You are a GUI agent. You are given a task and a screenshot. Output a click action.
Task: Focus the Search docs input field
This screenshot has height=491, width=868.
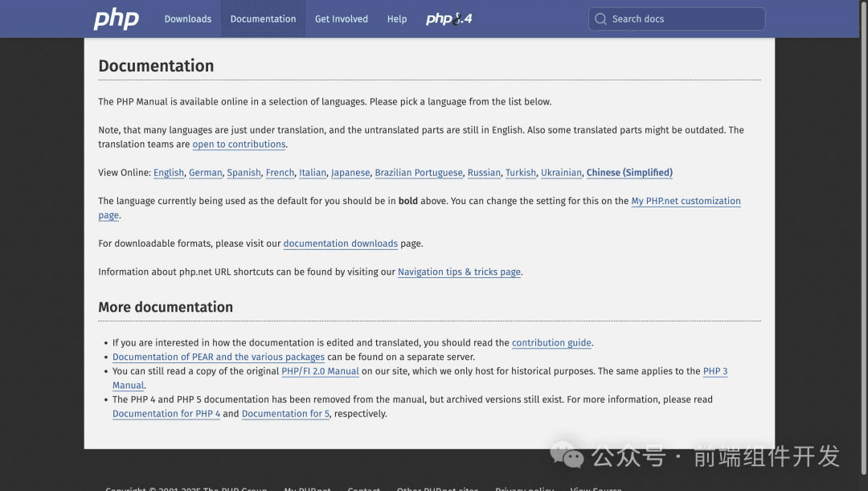(677, 18)
